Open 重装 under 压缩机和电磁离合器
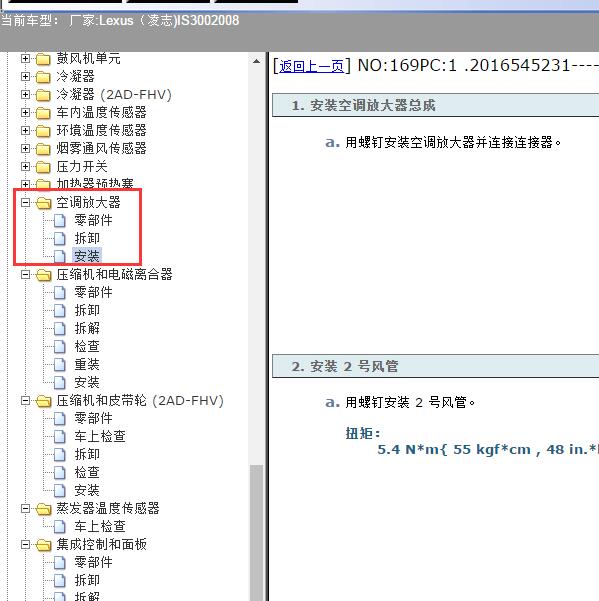The height and width of the screenshot is (601, 599). (87, 365)
